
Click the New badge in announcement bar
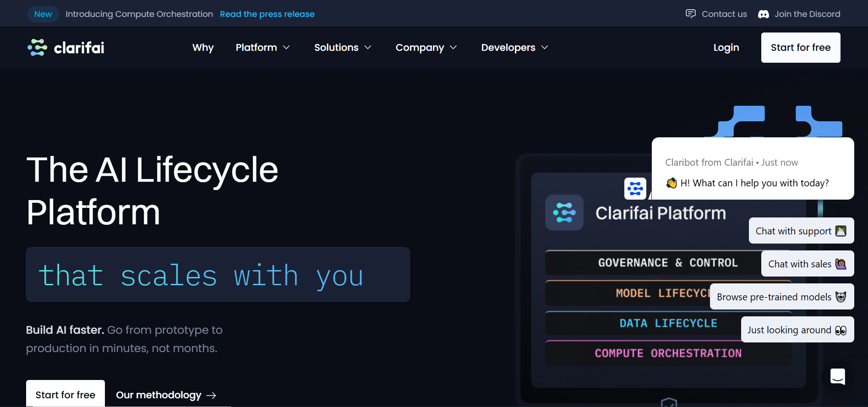coord(43,14)
